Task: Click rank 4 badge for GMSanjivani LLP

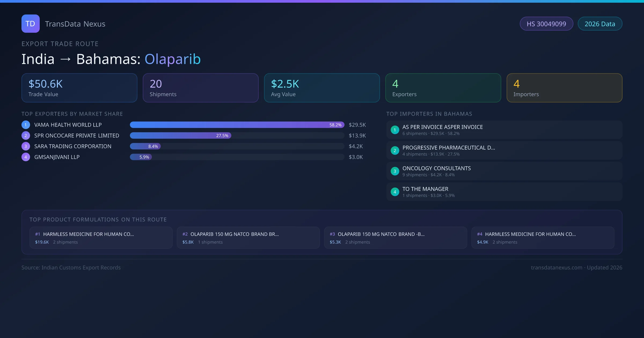Action: tap(25, 157)
